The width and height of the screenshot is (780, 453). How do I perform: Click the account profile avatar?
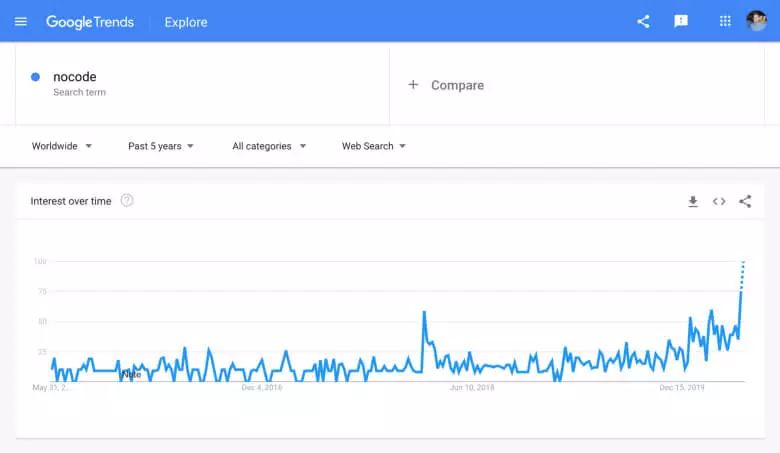(757, 21)
